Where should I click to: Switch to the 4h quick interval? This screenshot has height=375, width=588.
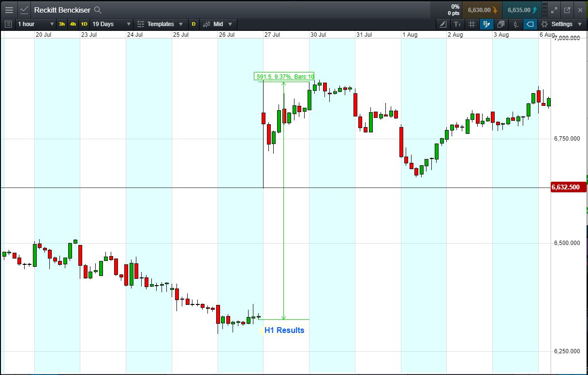coord(73,24)
